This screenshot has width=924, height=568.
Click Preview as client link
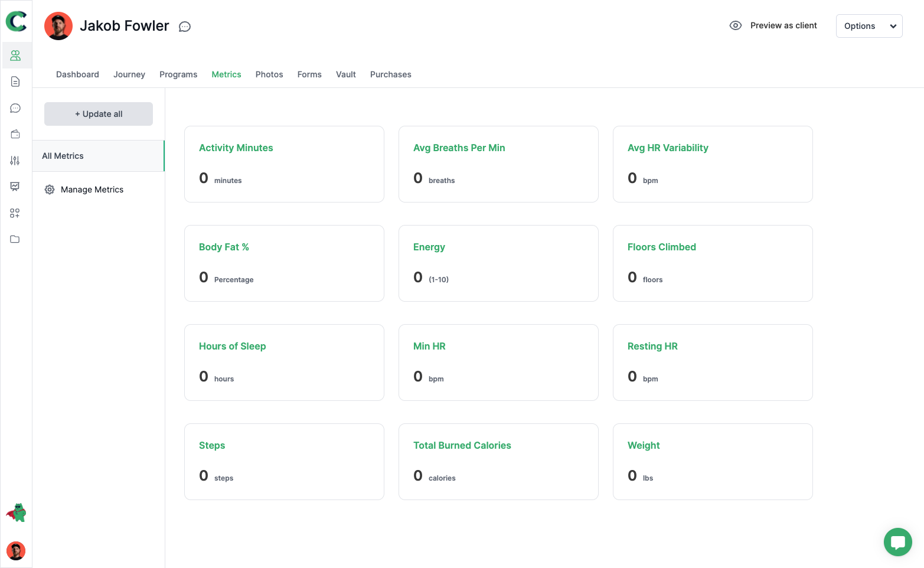(783, 25)
